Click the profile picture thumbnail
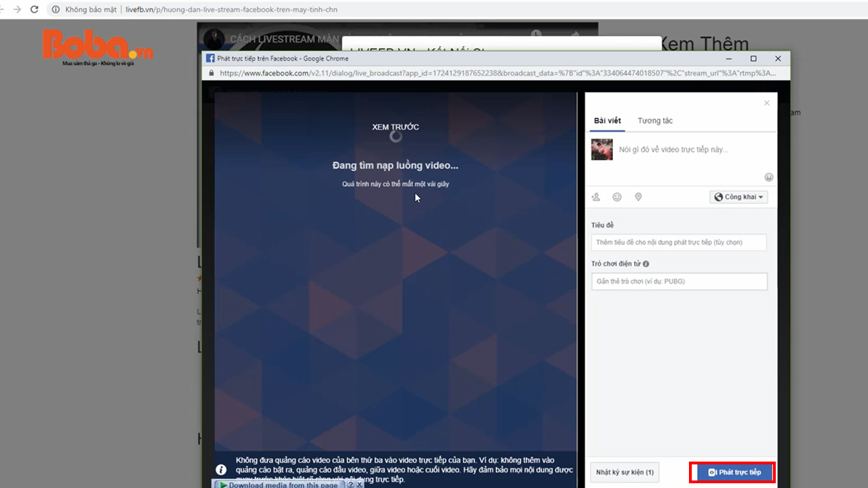 (x=601, y=150)
